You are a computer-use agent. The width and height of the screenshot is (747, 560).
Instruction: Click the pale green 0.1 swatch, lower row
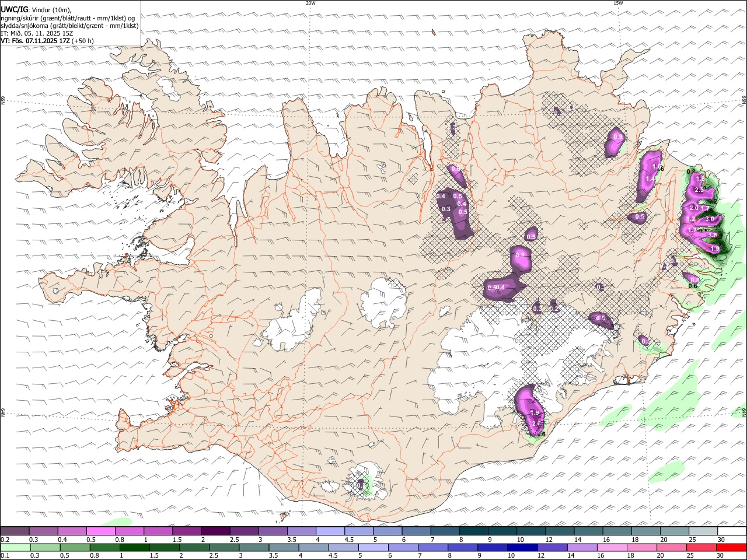(x=15, y=548)
